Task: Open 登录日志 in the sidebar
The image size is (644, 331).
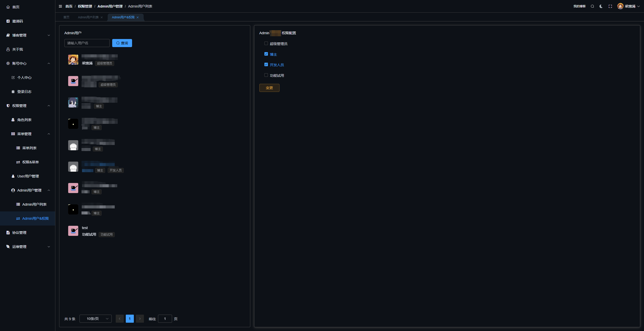Action: click(24, 92)
